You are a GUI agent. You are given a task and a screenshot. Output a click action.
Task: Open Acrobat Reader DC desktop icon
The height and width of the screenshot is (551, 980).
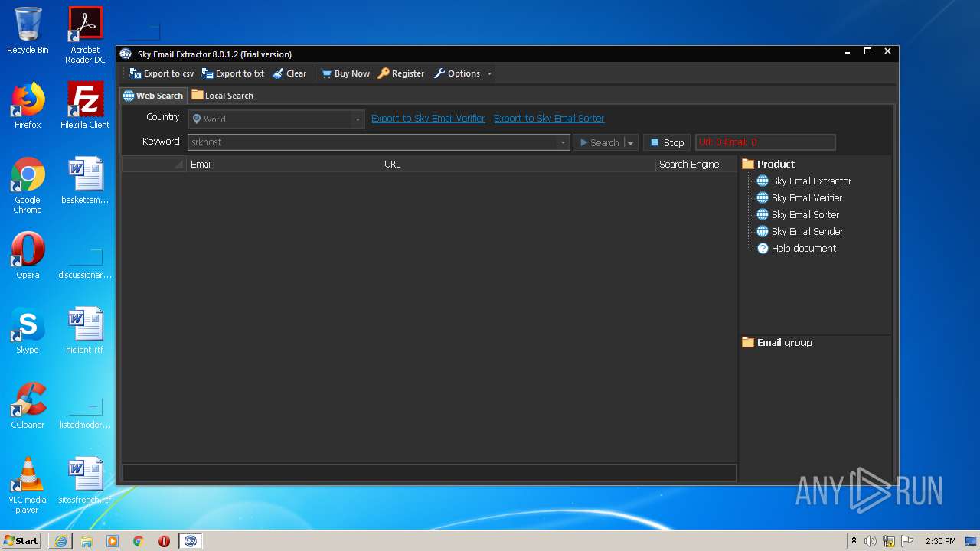tap(85, 35)
